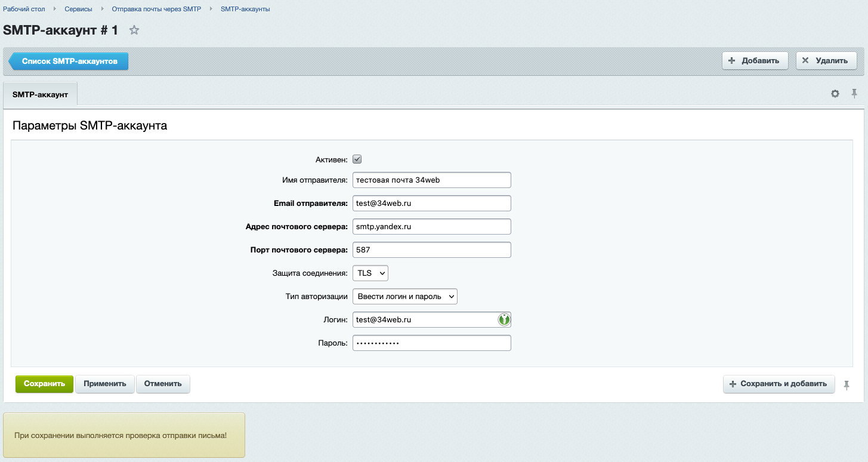Click password manager icon in the Логин field

tap(504, 320)
